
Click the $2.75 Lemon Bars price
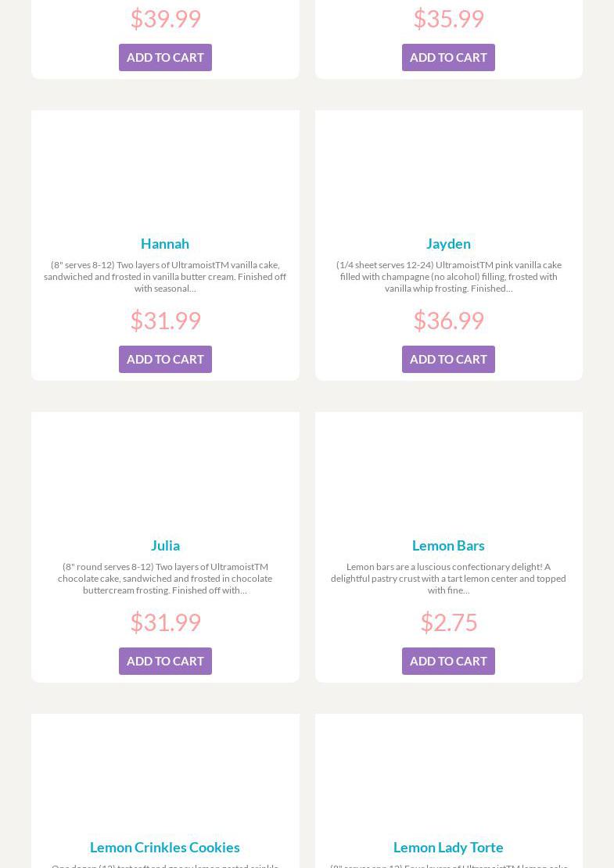click(448, 622)
